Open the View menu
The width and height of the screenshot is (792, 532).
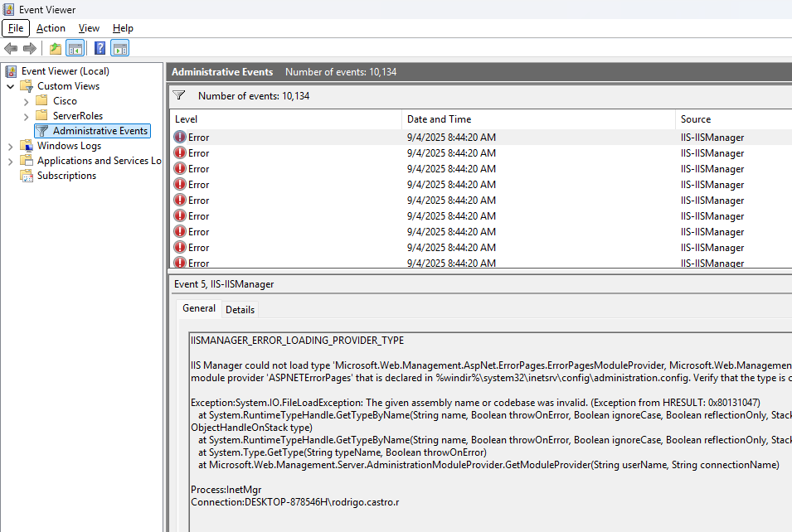89,28
